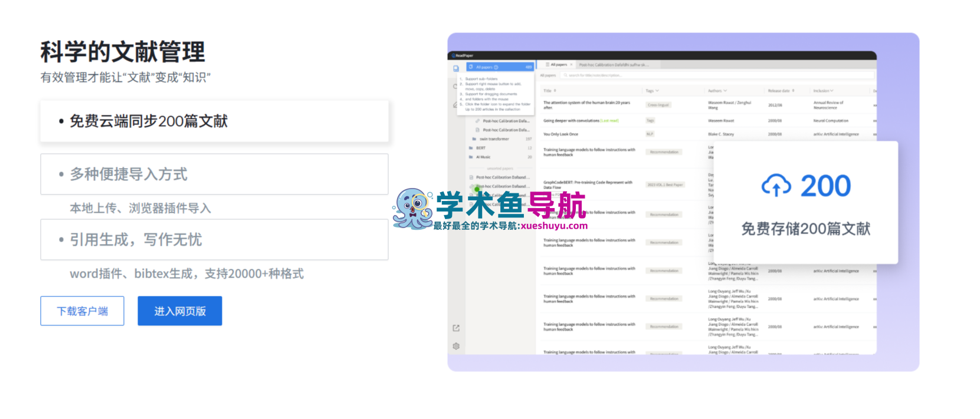Click the library document icon in ReadPaper sidebar
The height and width of the screenshot is (419, 980).
(x=455, y=68)
